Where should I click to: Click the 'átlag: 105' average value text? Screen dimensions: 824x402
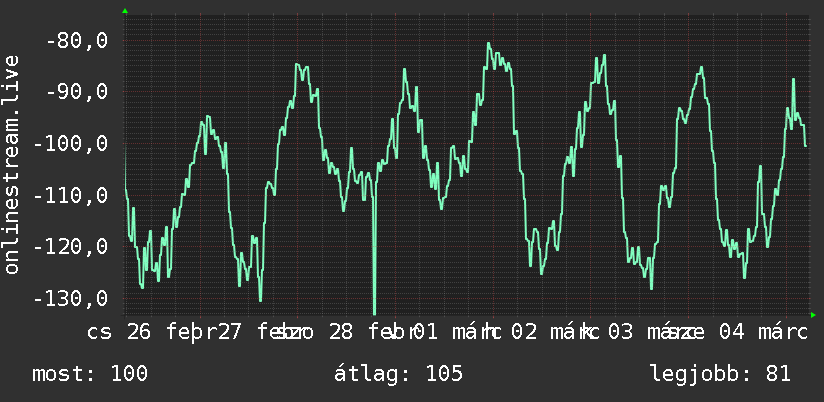[398, 374]
